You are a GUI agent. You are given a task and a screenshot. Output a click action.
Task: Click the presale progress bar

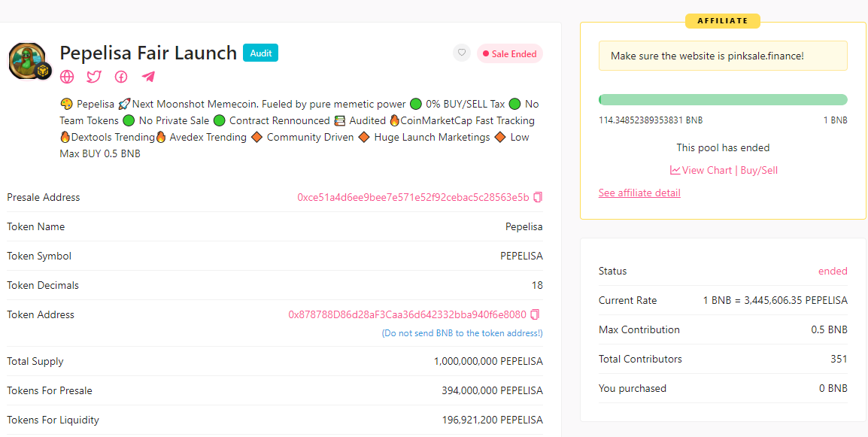click(x=723, y=100)
